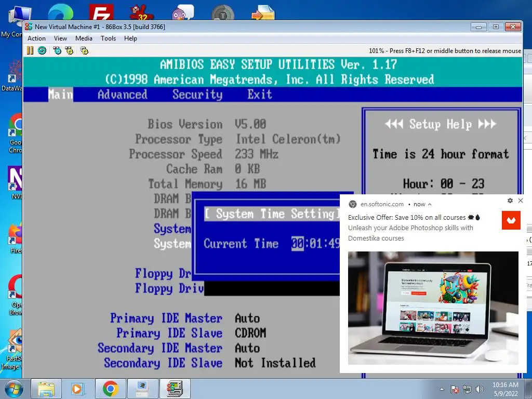Open the Action menu
Image resolution: width=532 pixels, height=399 pixels.
tap(36, 38)
